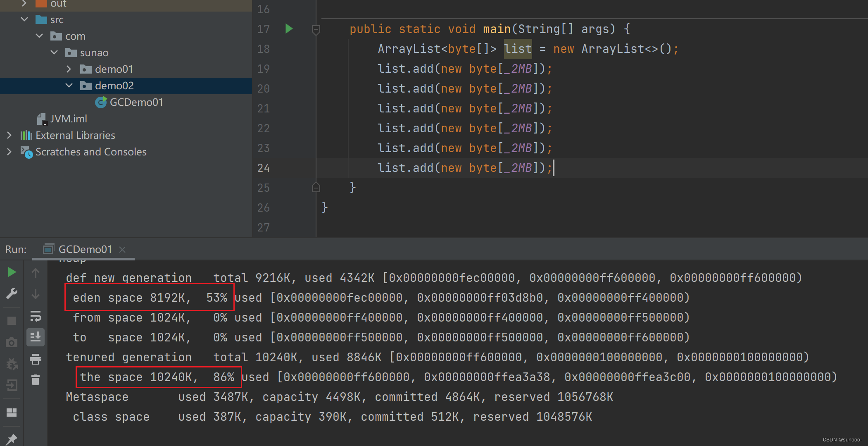Viewport: 868px width, 446px height.
Task: Stop the running process square button
Action: (12, 321)
